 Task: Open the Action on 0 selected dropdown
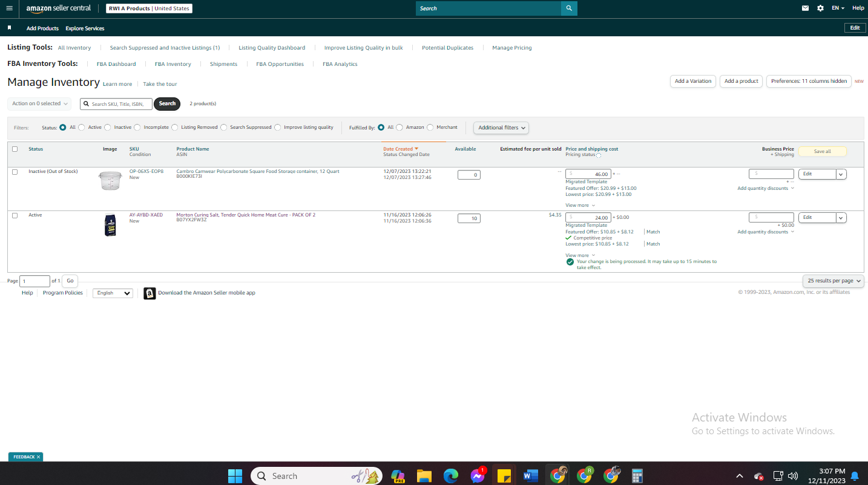click(39, 104)
